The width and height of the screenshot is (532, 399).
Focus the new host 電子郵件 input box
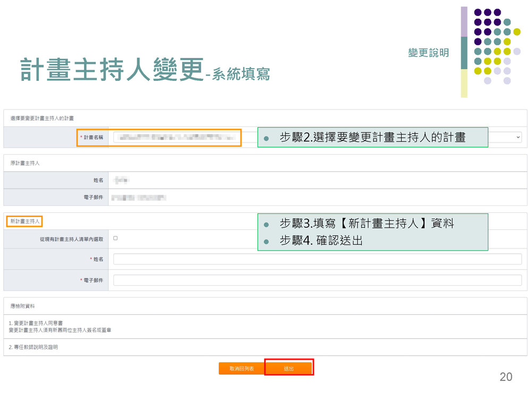[x=317, y=280]
